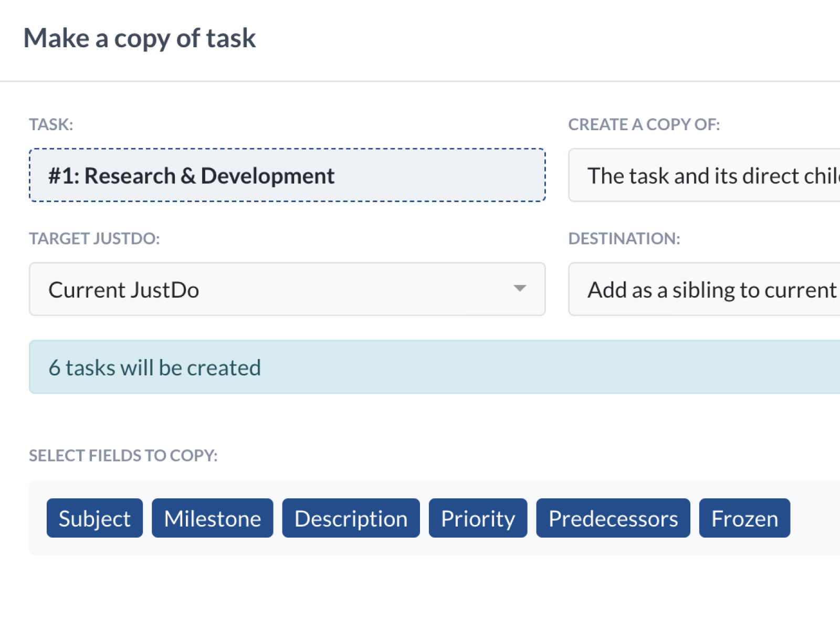The image size is (840, 630).
Task: Toggle the Description field to copy
Action: [351, 518]
